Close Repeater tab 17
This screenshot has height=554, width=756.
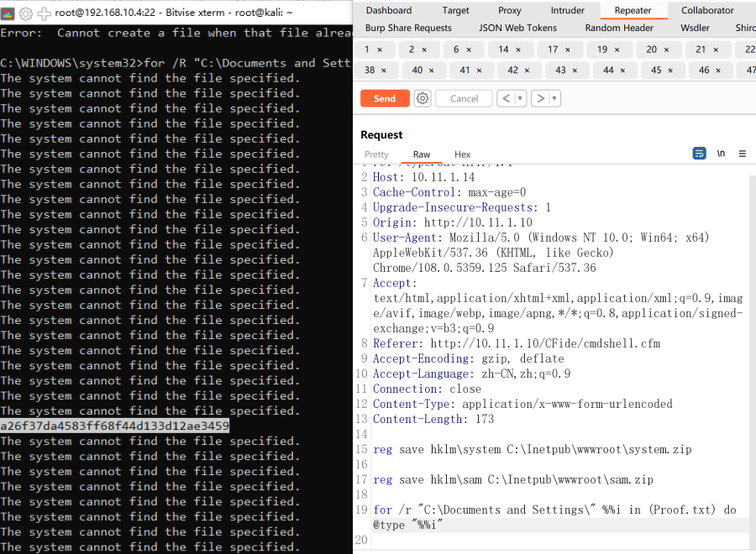coord(568,50)
